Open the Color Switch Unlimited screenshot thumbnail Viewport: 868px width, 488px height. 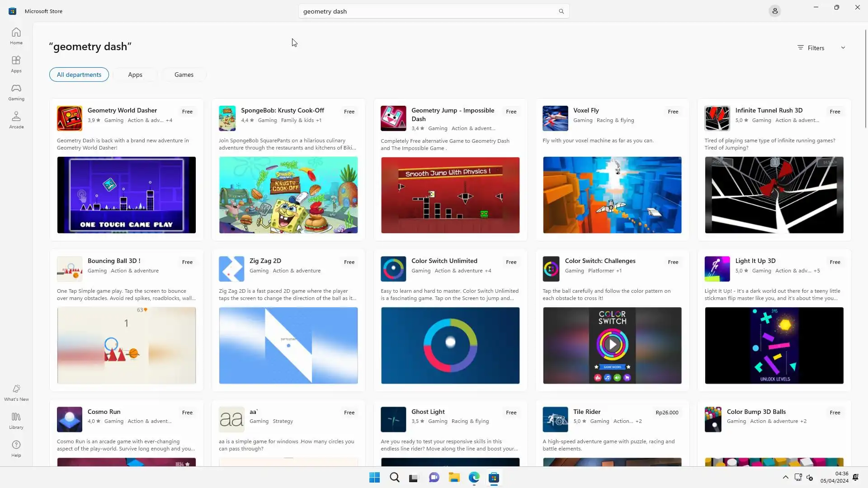pos(450,345)
